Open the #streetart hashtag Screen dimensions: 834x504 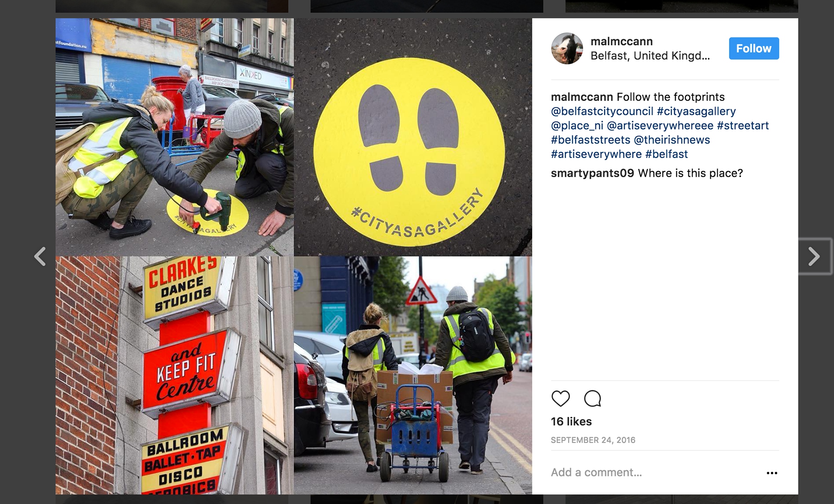coord(743,125)
